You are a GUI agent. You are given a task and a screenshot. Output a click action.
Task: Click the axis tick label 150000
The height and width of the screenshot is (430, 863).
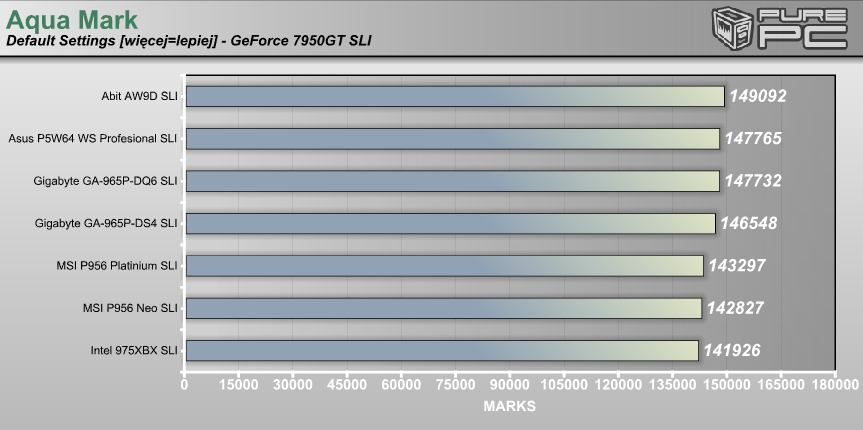point(726,384)
